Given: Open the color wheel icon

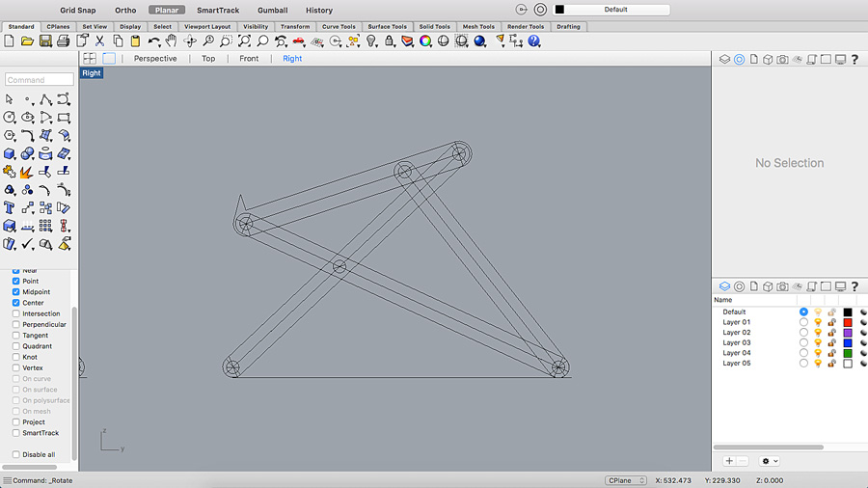Looking at the screenshot, I should [425, 41].
